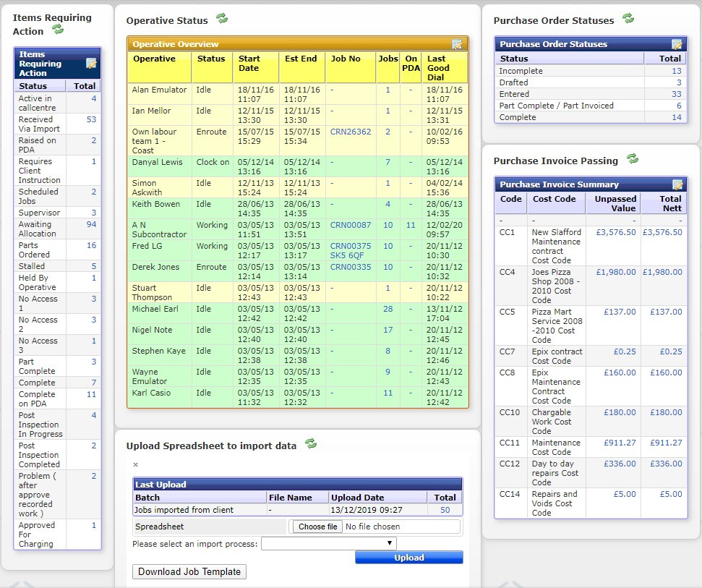
Task: Refresh the Upload Spreadsheet panel
Action: coord(311,443)
